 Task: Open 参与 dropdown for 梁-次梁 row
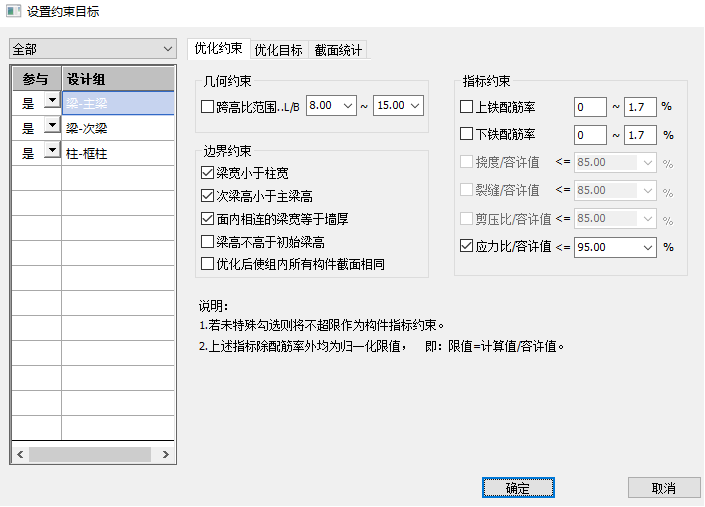(51, 127)
